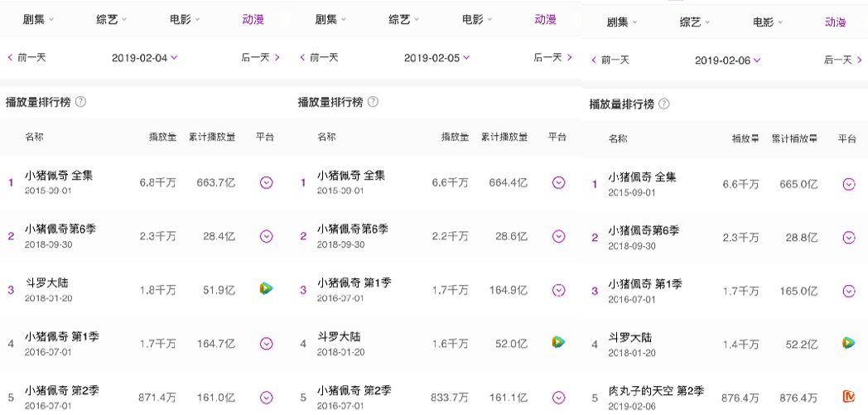Click help icon beside 播放量排行榜 in 2019-02-05 panel
This screenshot has width=868, height=415.
click(x=373, y=102)
